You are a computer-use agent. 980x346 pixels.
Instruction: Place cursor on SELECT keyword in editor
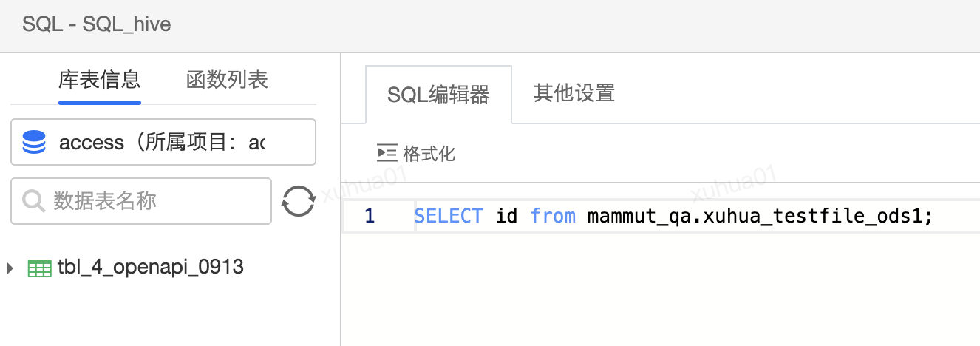click(x=449, y=216)
